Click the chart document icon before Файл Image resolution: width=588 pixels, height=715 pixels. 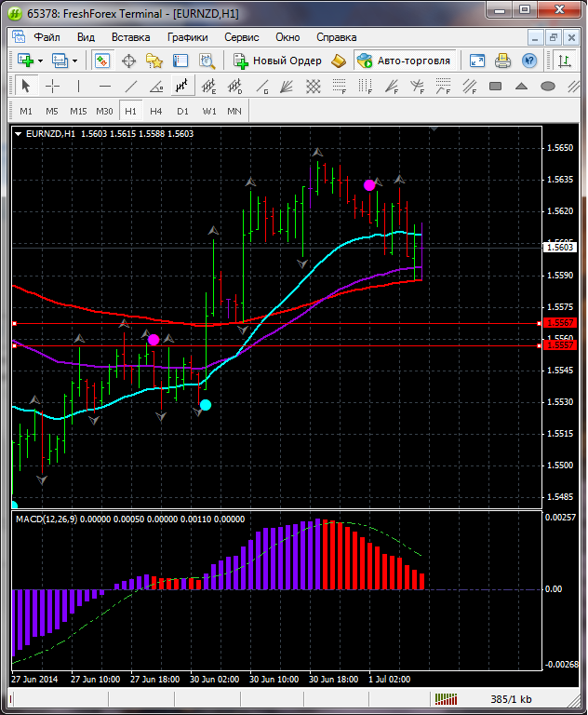19,37
